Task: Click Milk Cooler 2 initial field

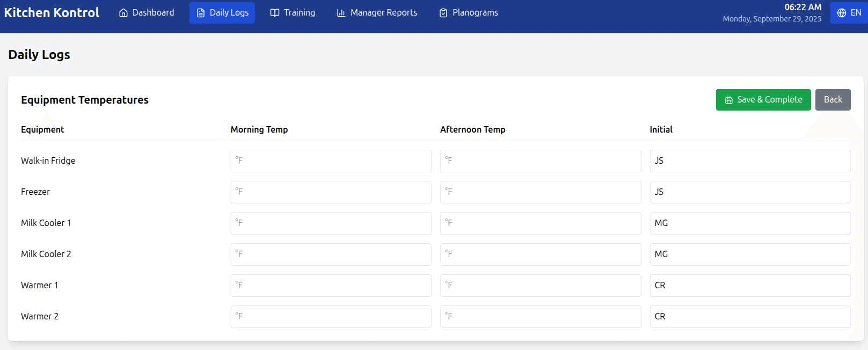Action: click(x=749, y=254)
